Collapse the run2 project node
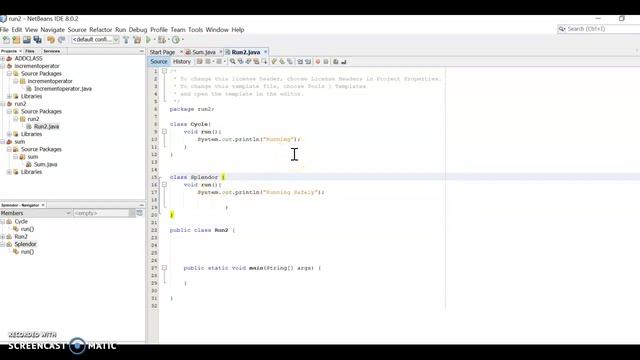 click(x=3, y=104)
